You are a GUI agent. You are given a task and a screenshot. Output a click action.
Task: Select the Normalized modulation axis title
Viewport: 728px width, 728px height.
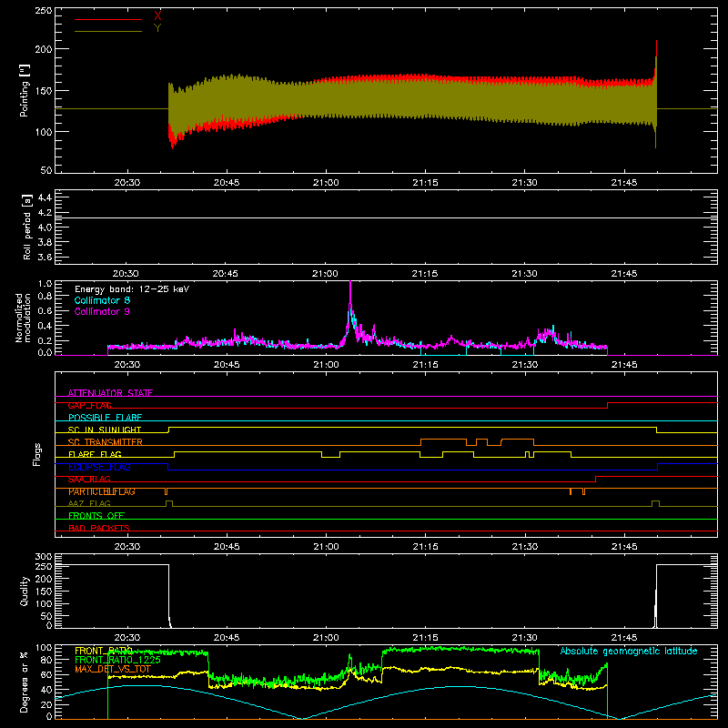[x=24, y=318]
